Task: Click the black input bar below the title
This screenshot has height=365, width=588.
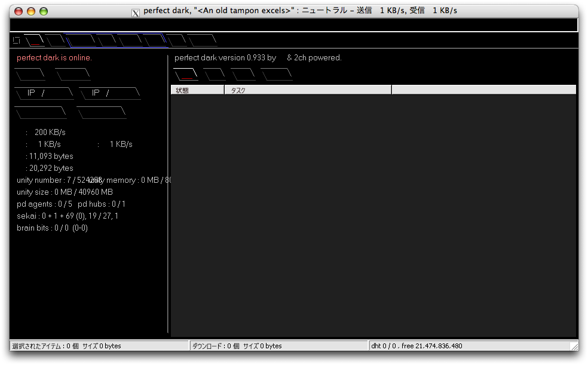Action: 293,24
